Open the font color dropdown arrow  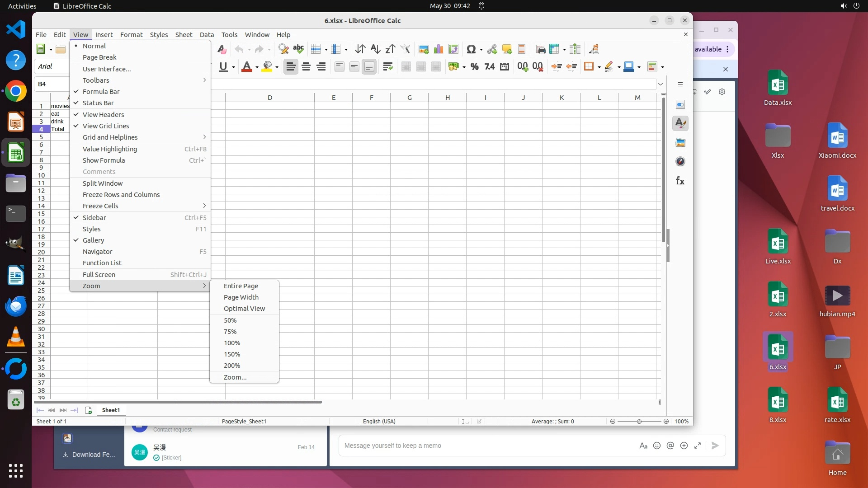257,67
